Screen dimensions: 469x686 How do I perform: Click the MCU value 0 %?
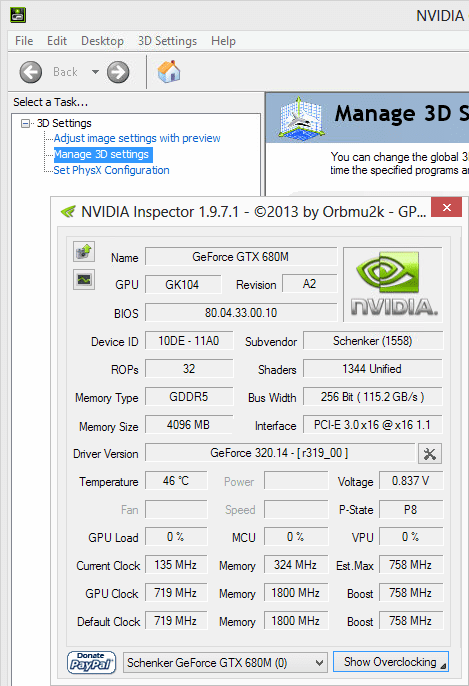(296, 537)
